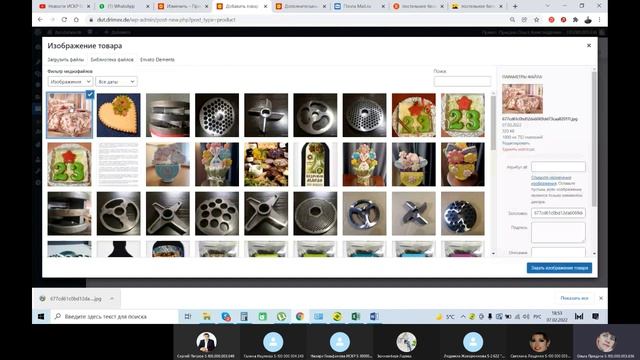Select the bedding set thumbnail

point(69,115)
